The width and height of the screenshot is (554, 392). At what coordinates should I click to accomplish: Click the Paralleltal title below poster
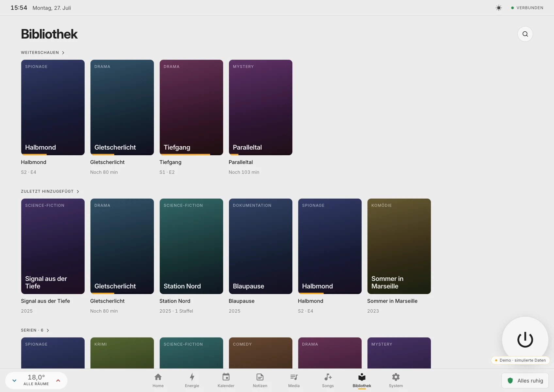[x=241, y=162]
